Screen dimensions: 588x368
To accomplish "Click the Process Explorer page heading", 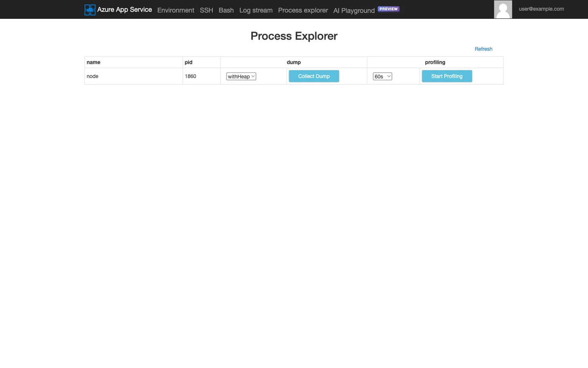I will (294, 36).
